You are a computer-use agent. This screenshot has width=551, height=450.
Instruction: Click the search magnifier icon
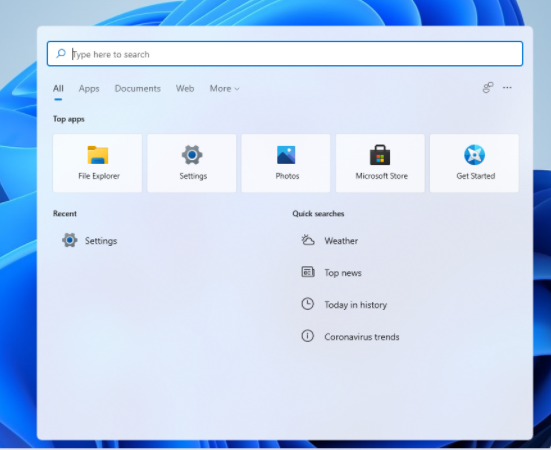pyautogui.click(x=61, y=53)
